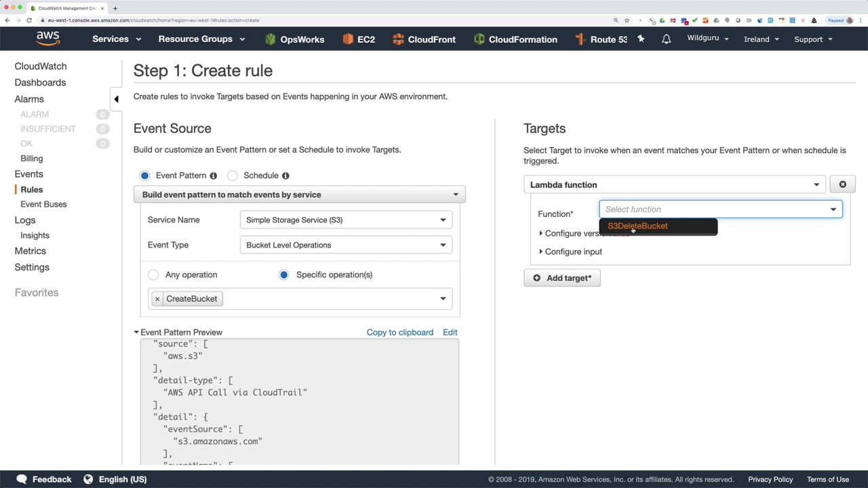Screen dimensions: 868x488
Task: Open the Event Type dropdown
Action: click(346, 245)
